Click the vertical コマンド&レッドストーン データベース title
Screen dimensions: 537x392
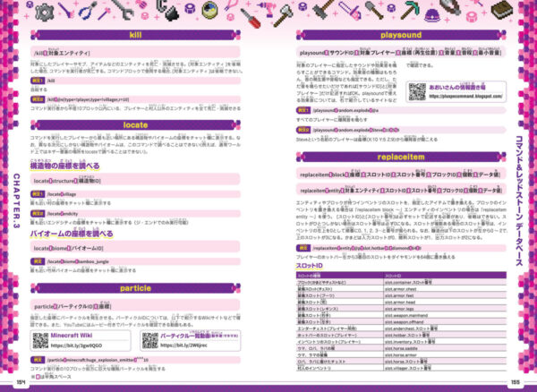point(519,201)
